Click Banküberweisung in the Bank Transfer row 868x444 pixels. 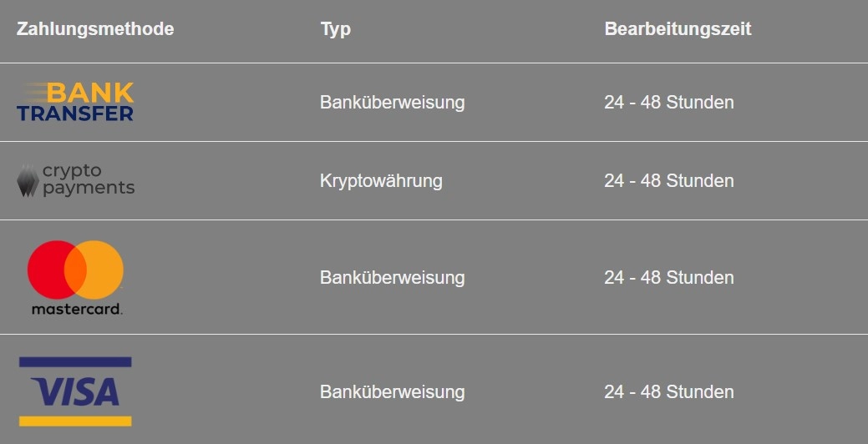392,103
